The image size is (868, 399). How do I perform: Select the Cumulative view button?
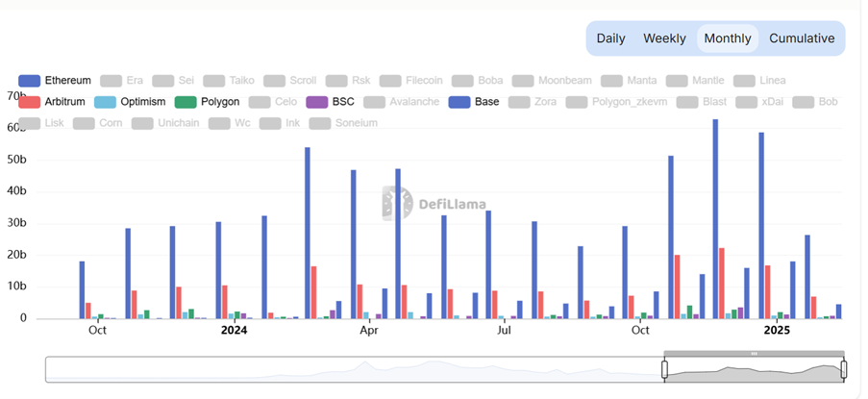[802, 38]
